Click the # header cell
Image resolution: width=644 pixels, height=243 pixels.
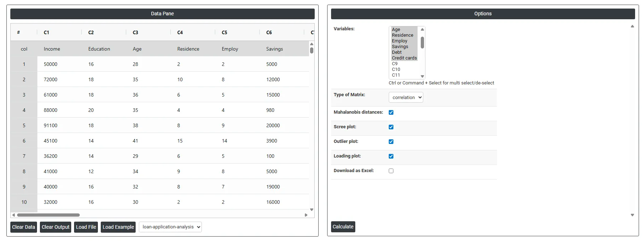point(24,32)
